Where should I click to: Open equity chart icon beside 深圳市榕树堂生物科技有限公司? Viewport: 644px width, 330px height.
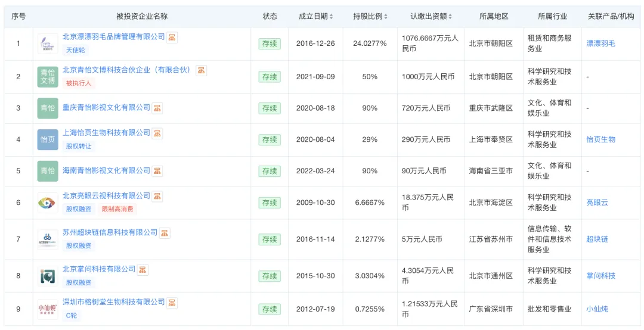tap(172, 303)
